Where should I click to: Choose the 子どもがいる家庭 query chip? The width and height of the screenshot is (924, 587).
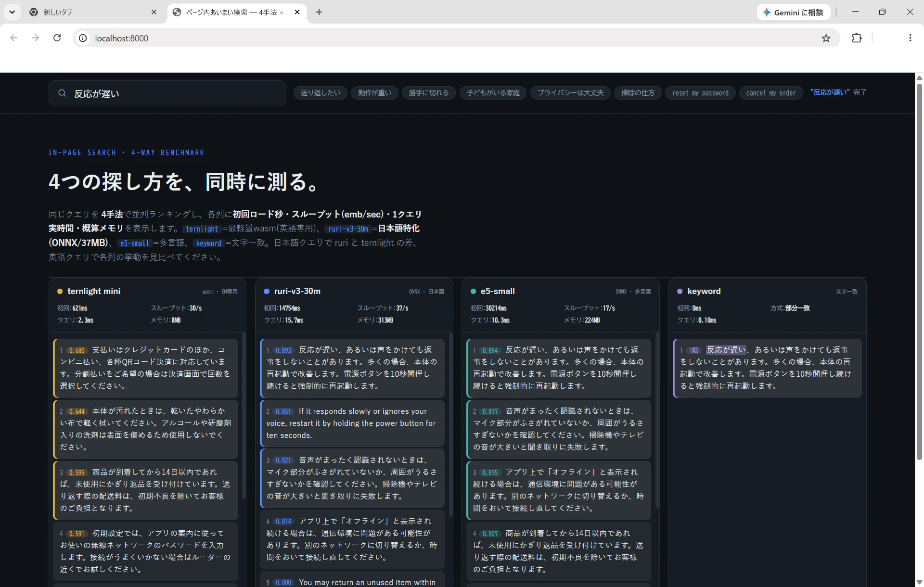pyautogui.click(x=493, y=93)
